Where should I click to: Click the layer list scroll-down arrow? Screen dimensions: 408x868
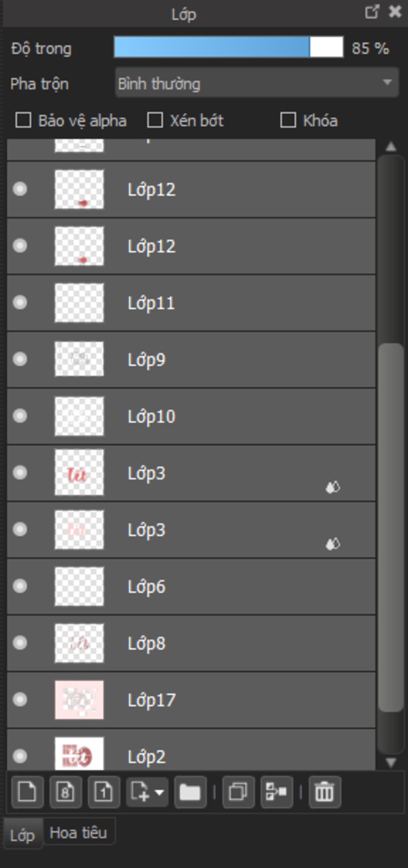point(391,762)
